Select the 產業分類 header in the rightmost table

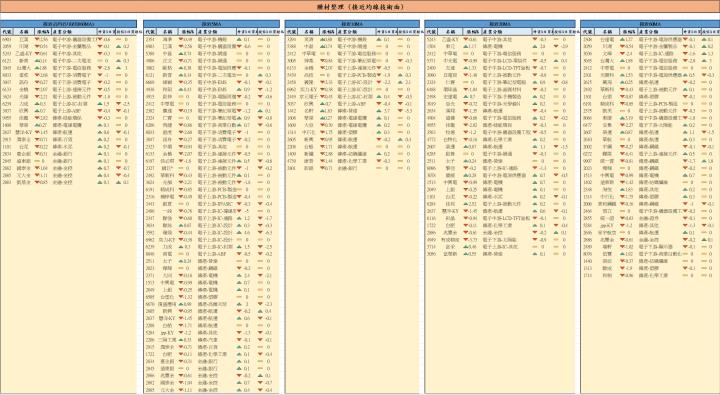(x=660, y=32)
